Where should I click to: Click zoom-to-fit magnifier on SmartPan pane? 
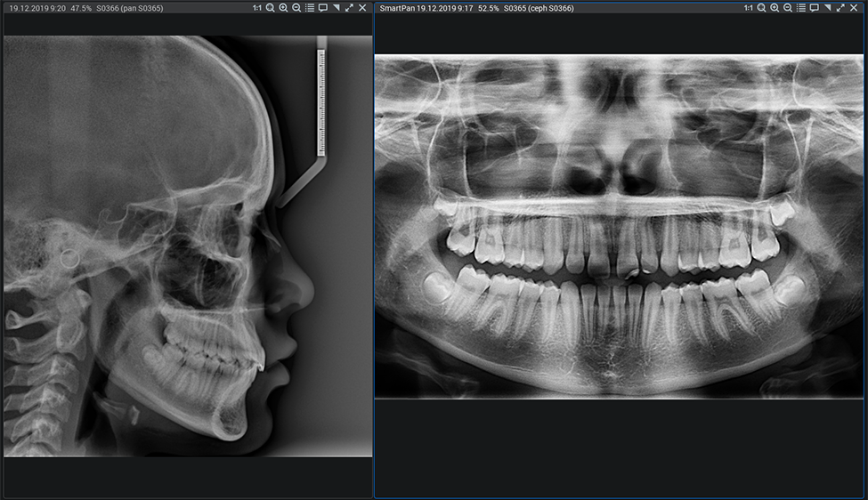(762, 8)
